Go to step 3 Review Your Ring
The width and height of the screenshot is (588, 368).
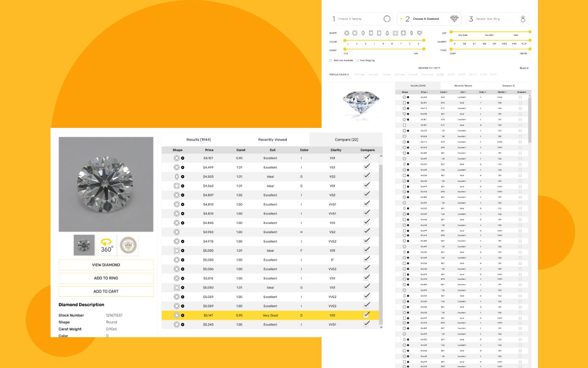click(497, 19)
